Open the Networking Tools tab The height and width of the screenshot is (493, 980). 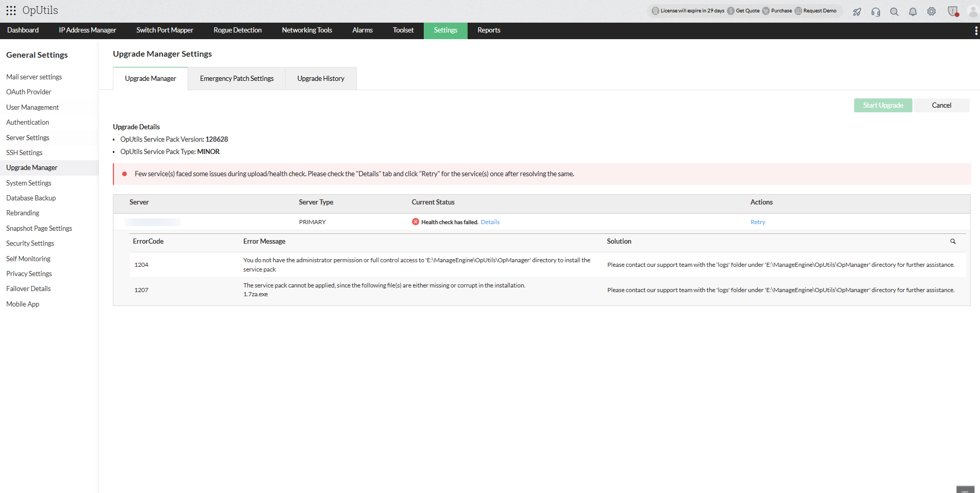pyautogui.click(x=307, y=30)
